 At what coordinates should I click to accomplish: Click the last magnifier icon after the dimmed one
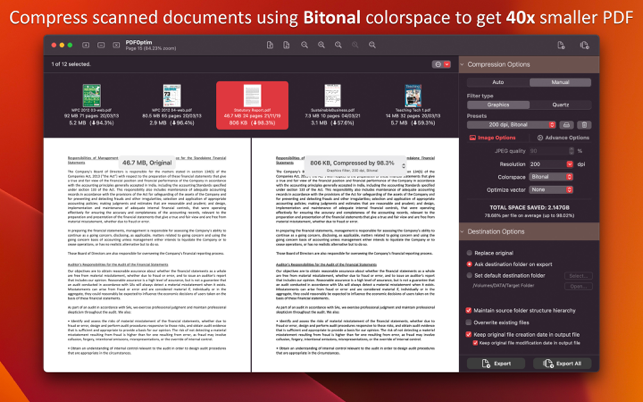click(372, 45)
